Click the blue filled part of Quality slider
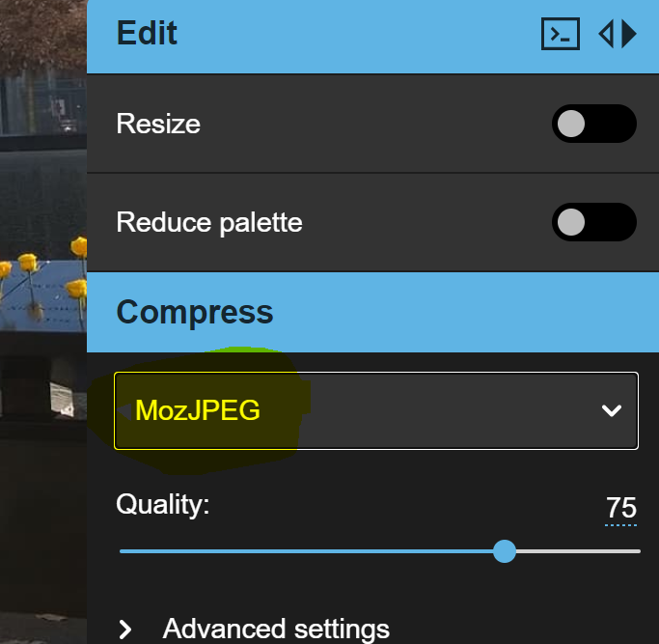The width and height of the screenshot is (659, 644). [309, 551]
